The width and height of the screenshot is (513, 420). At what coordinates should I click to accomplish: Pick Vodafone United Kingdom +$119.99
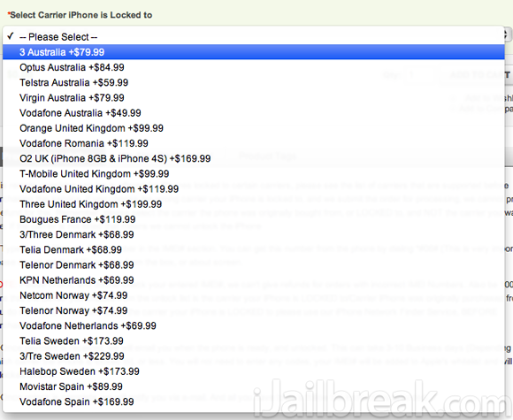coord(254,189)
